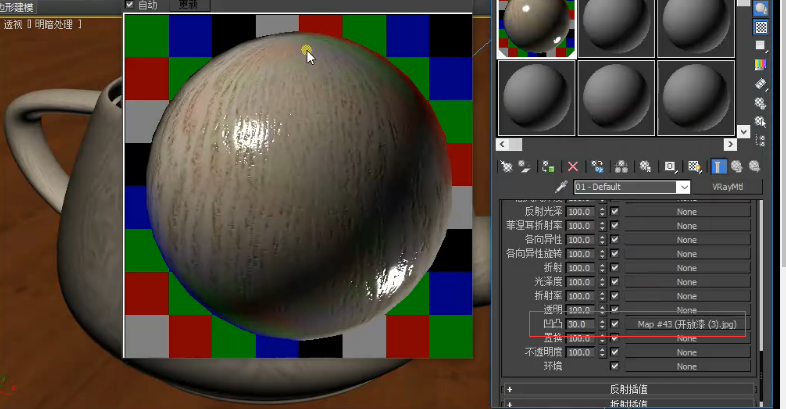Click 反射光泽 amount spinner

click(603, 212)
